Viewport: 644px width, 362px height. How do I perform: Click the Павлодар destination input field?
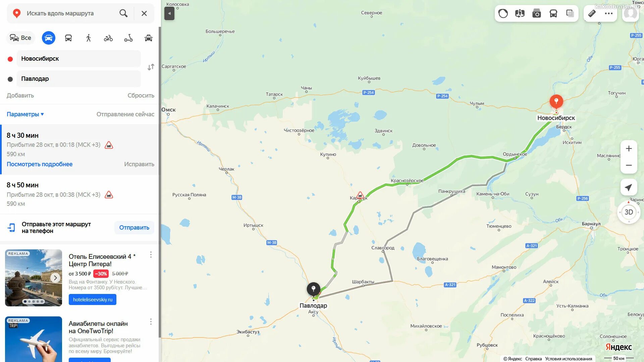78,79
